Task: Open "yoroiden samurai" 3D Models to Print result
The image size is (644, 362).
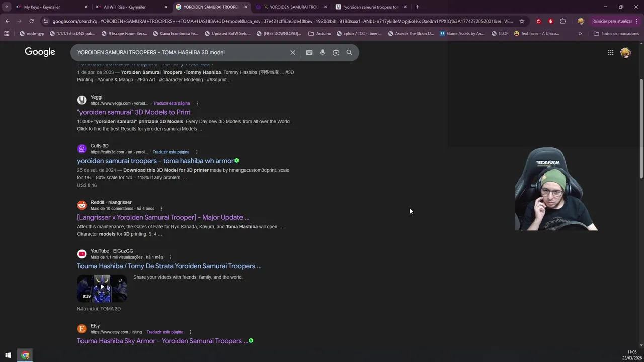Action: (134, 112)
